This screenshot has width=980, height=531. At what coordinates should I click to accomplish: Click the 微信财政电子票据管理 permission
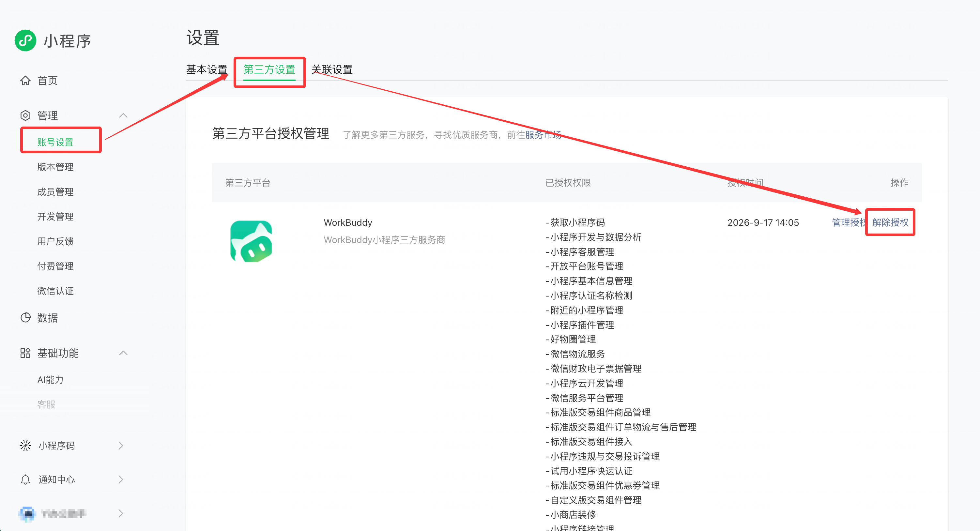(593, 369)
